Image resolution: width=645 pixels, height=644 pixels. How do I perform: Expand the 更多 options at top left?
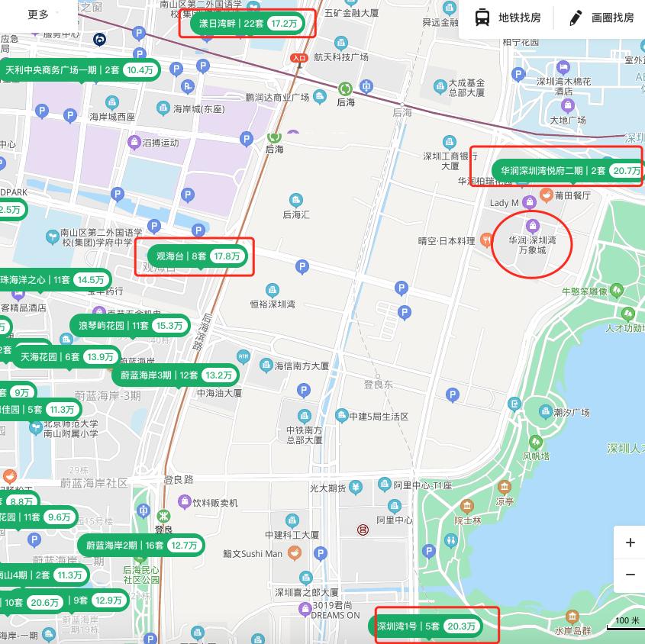point(37,12)
